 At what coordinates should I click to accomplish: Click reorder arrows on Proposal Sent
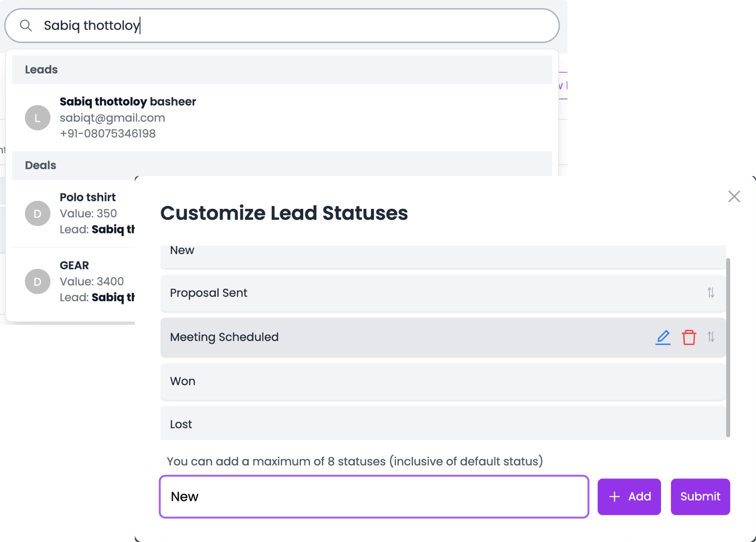[711, 292]
